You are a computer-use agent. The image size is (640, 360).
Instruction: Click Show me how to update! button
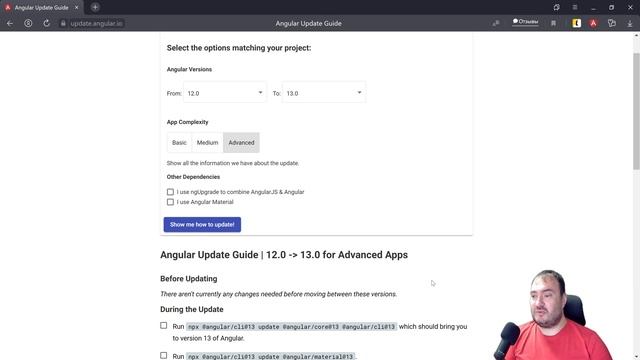point(202,224)
